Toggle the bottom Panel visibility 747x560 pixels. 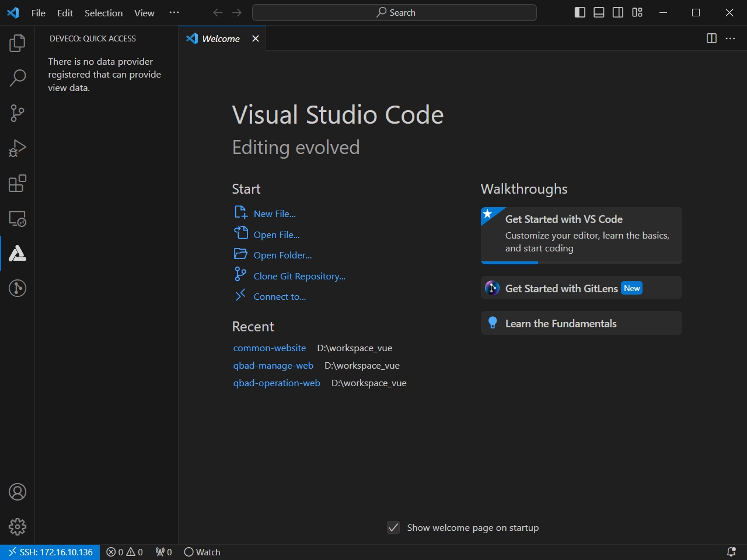point(599,12)
